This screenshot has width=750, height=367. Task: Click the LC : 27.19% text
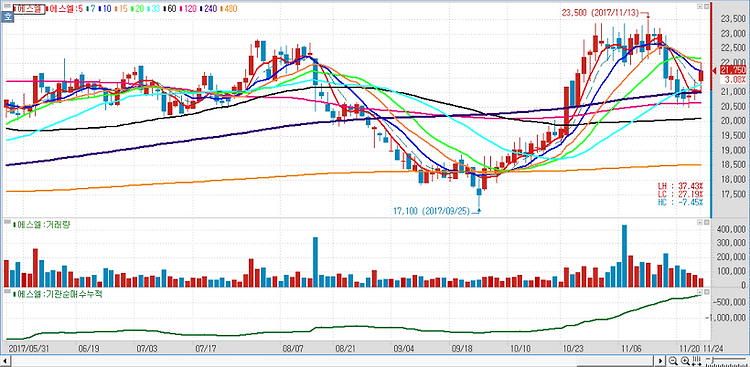(x=681, y=193)
